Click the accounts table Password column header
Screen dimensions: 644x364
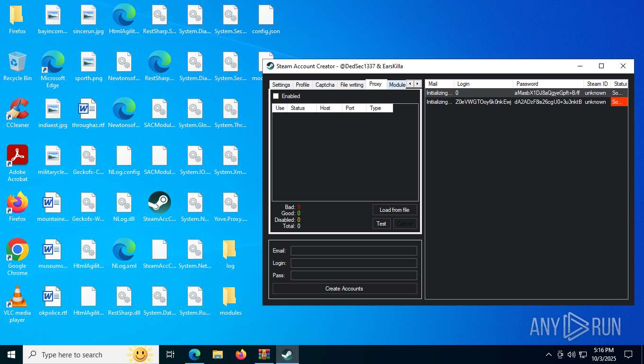[548, 84]
